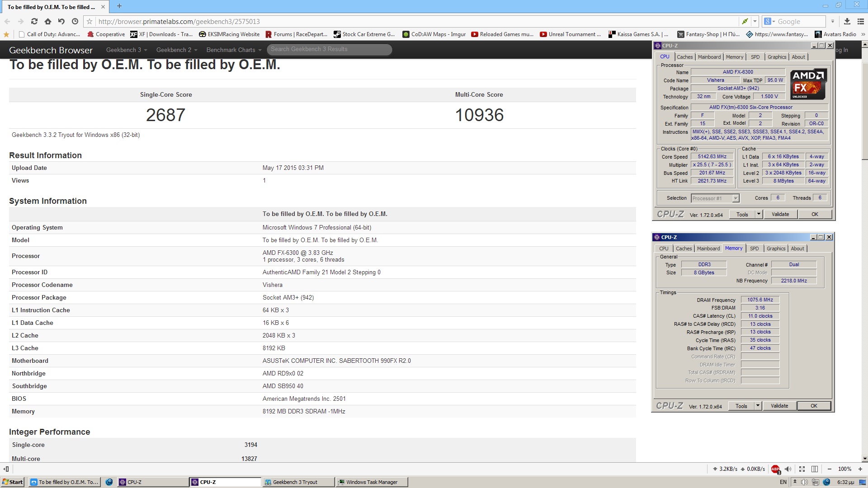Open extensions overflow dropdown arrow
Screen dimensions: 868x488
(x=832, y=21)
